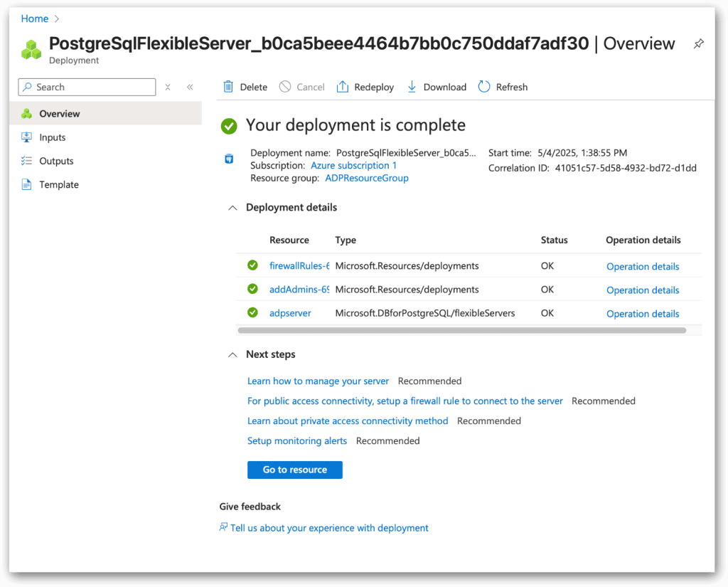Collapse the Next steps section
728x587 pixels.
232,354
